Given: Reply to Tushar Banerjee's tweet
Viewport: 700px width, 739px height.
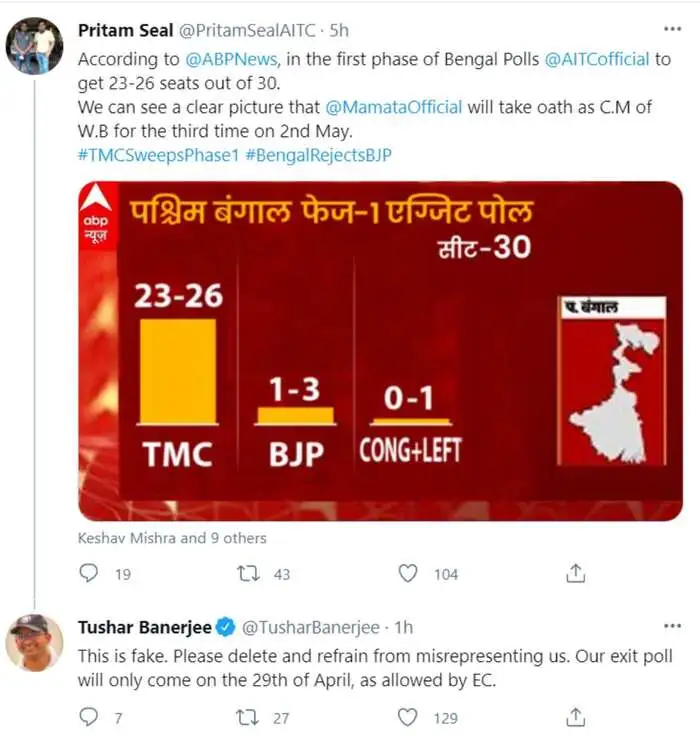Looking at the screenshot, I should click(x=89, y=717).
